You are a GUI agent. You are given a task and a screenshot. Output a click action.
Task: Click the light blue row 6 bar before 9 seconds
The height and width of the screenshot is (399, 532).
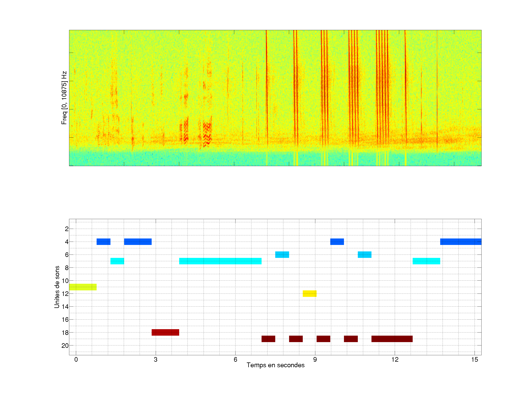(282, 255)
